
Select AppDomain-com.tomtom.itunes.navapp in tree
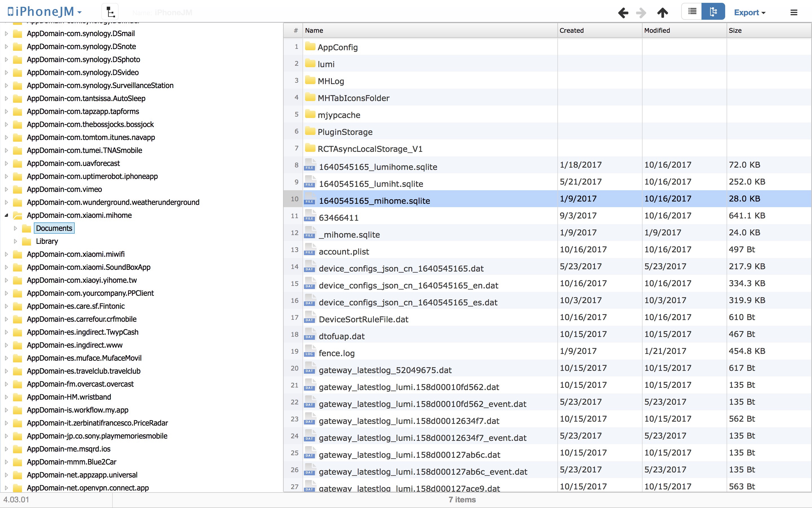pyautogui.click(x=91, y=137)
